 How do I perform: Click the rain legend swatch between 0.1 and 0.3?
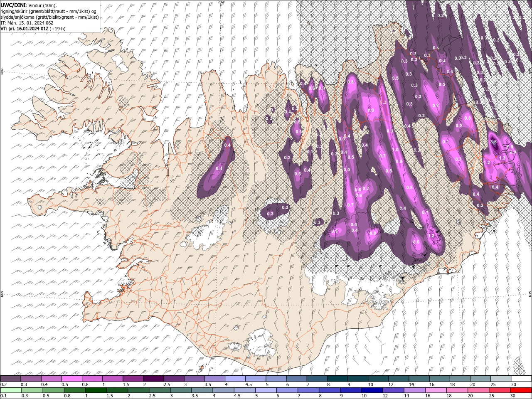[x=11, y=390]
